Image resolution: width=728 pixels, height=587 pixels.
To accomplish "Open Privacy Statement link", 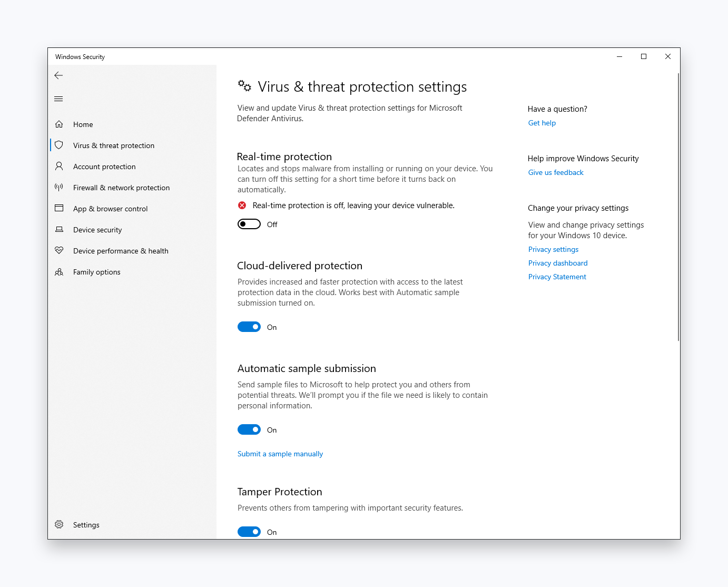I will pos(557,277).
